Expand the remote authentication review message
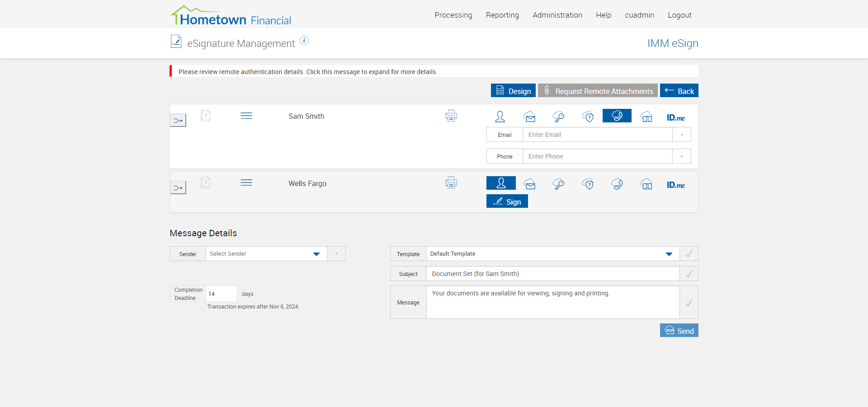The width and height of the screenshot is (868, 407). (434, 71)
